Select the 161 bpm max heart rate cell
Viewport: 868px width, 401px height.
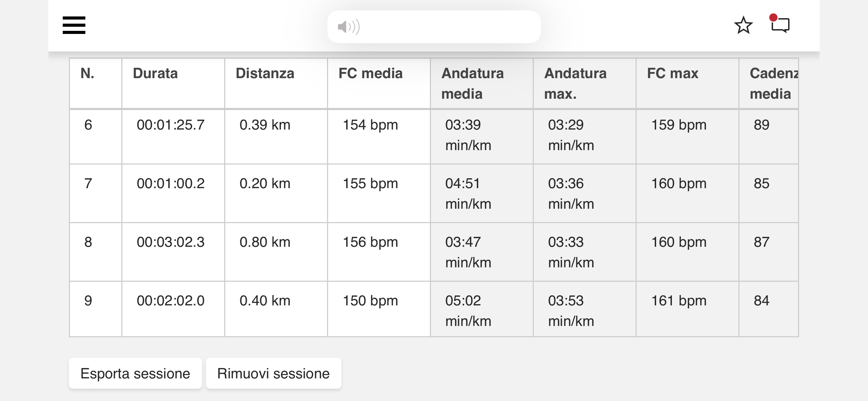click(687, 309)
